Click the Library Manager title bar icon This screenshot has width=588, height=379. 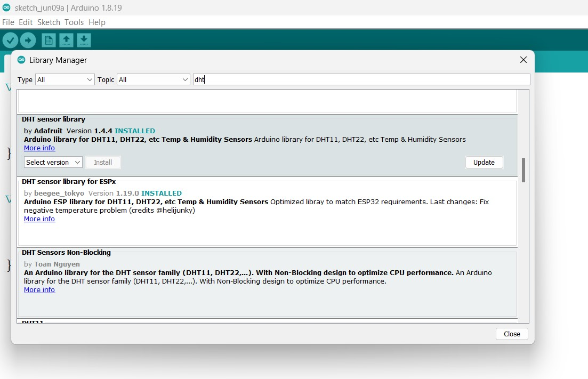pyautogui.click(x=21, y=60)
